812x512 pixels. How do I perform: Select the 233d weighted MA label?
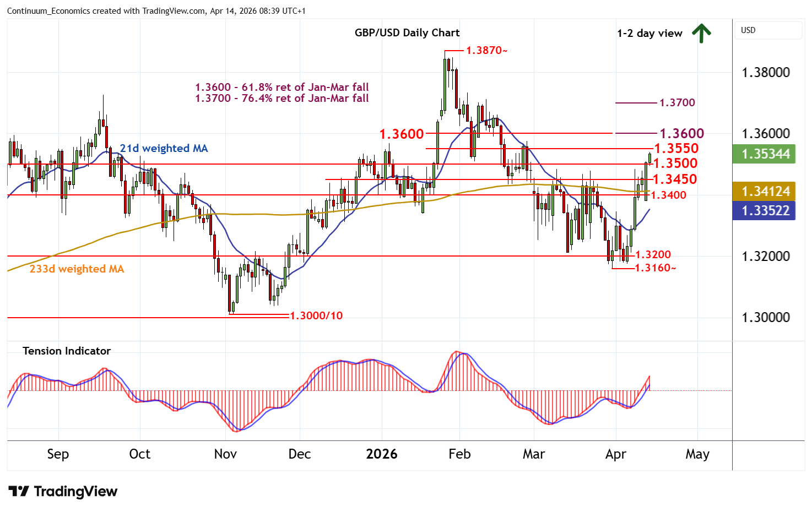pyautogui.click(x=77, y=269)
